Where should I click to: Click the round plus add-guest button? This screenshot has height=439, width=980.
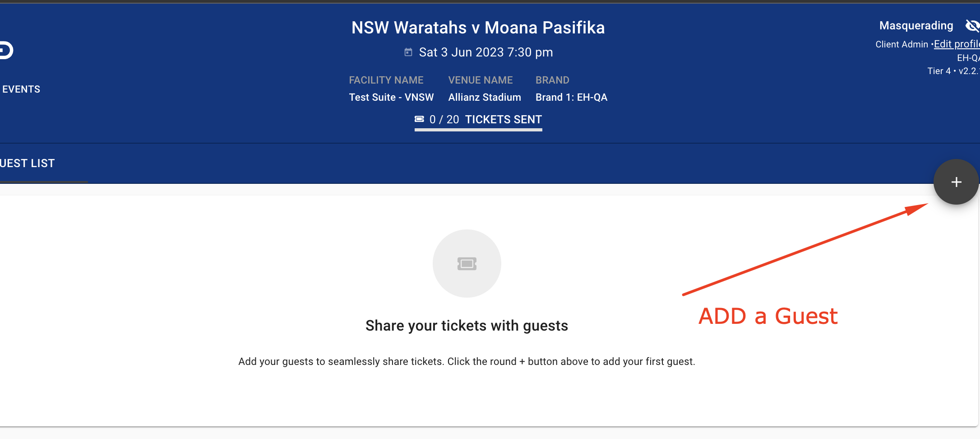tap(956, 182)
